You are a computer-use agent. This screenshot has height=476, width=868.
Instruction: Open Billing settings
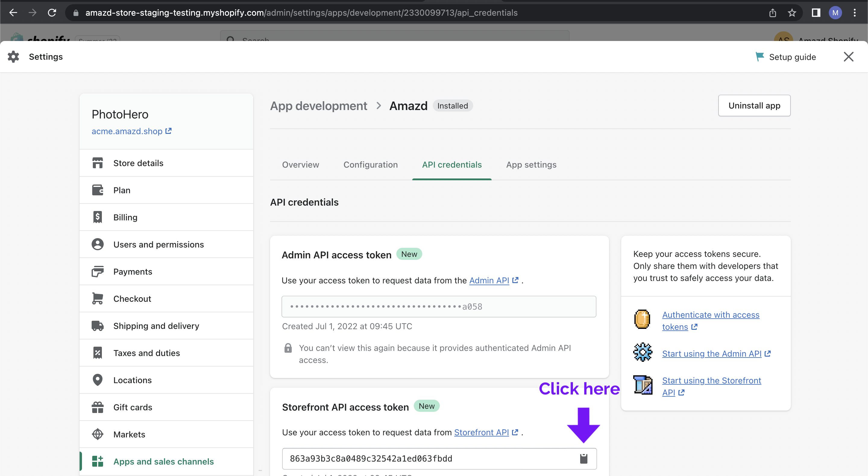pos(166,217)
